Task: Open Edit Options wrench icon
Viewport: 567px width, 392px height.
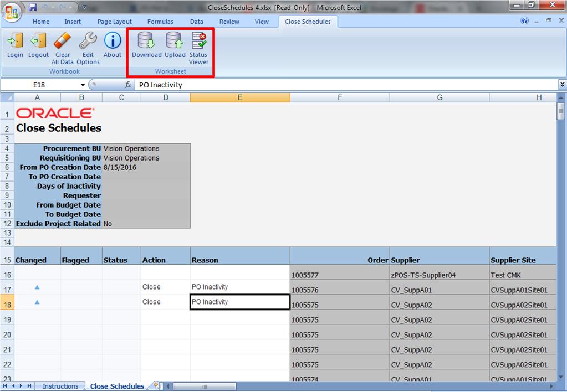Action: tap(88, 40)
